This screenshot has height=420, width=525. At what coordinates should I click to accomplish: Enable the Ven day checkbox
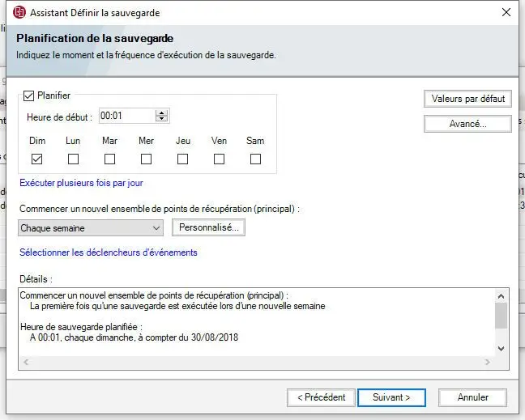click(219, 159)
